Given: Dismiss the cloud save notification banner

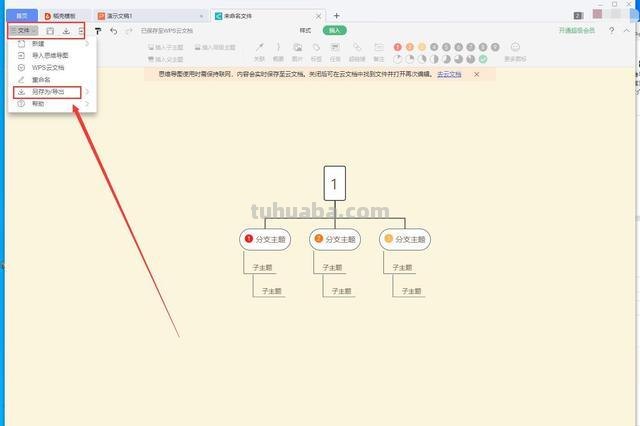Looking at the screenshot, I should [476, 74].
